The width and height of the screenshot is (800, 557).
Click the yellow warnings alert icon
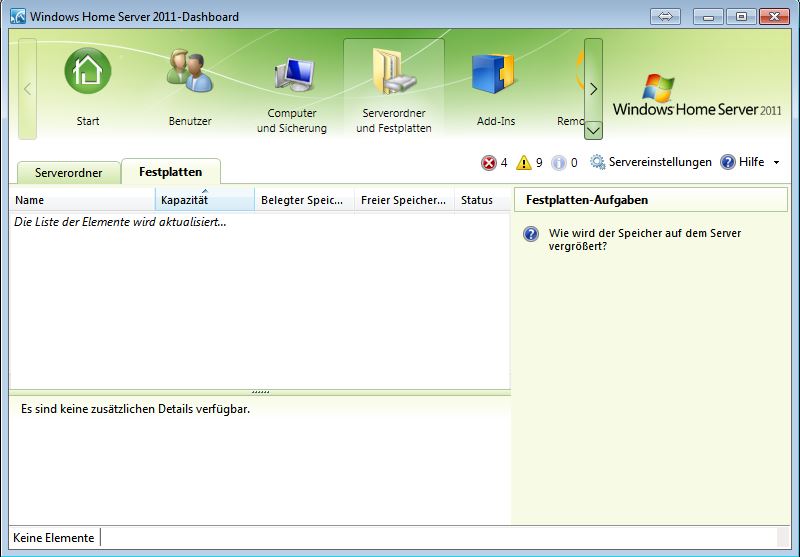coord(523,163)
